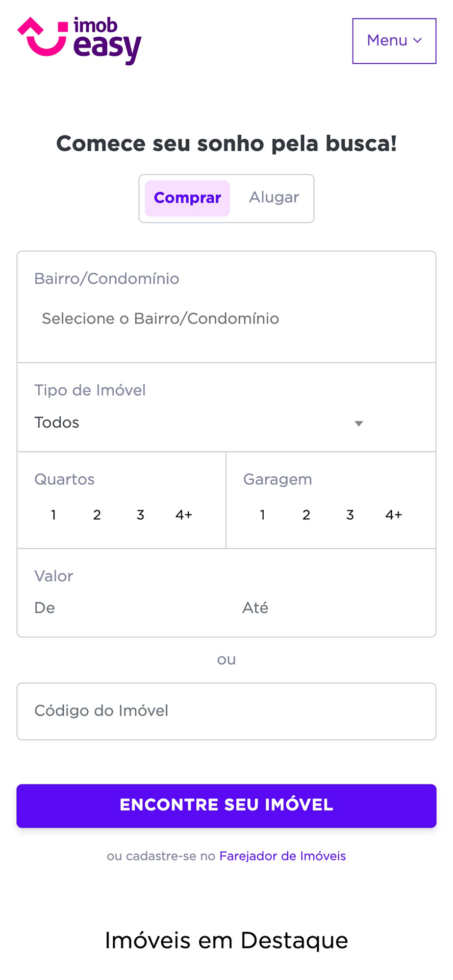Open the Menu dropdown
Image resolution: width=453 pixels, height=980 pixels.
point(394,41)
